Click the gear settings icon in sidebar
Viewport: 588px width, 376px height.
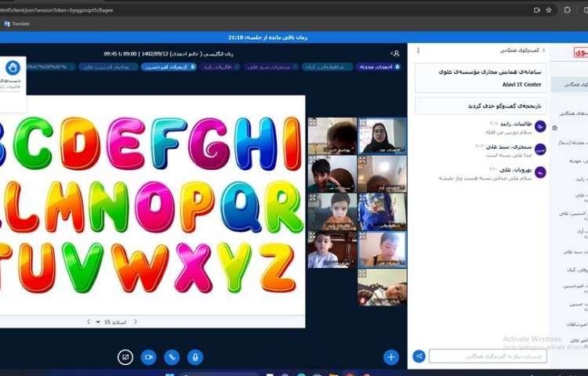click(x=554, y=128)
